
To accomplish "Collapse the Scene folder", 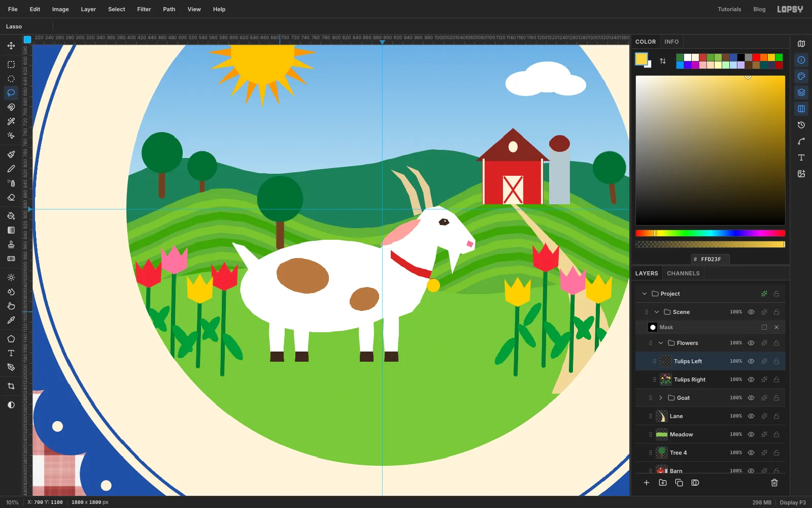I will tap(657, 312).
